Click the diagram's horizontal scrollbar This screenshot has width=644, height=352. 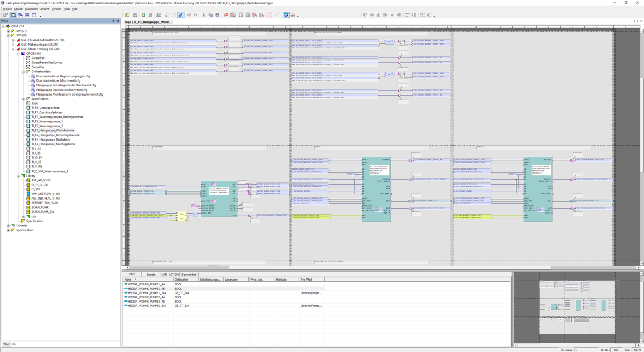[x=322, y=267]
